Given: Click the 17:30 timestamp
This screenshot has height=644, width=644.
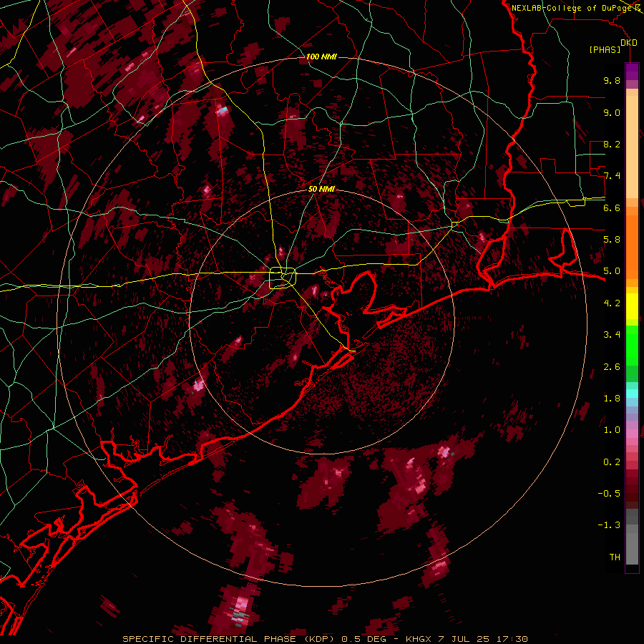Looking at the screenshot, I should [x=512, y=639].
